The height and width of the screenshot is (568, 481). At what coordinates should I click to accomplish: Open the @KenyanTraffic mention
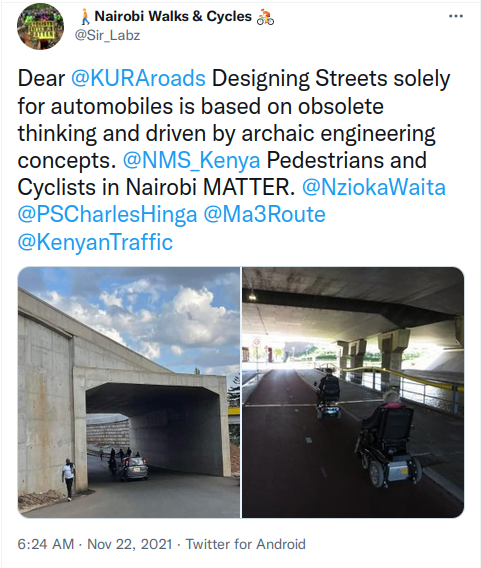[x=95, y=242]
